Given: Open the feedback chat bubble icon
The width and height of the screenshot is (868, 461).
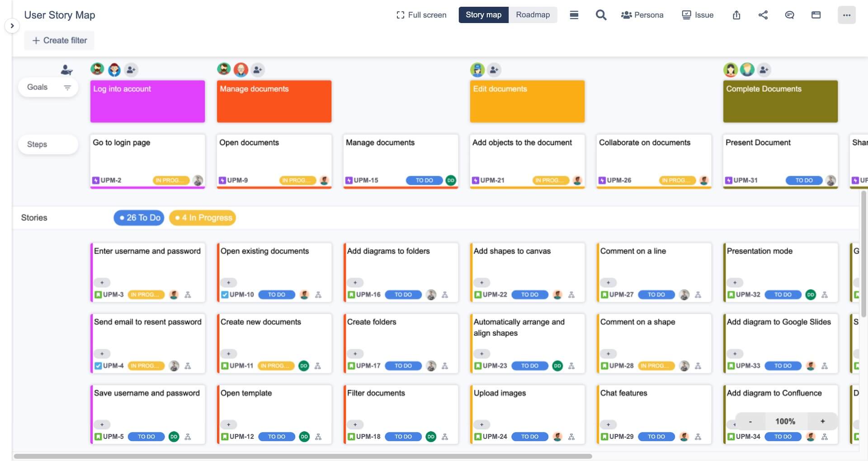Looking at the screenshot, I should click(x=789, y=15).
